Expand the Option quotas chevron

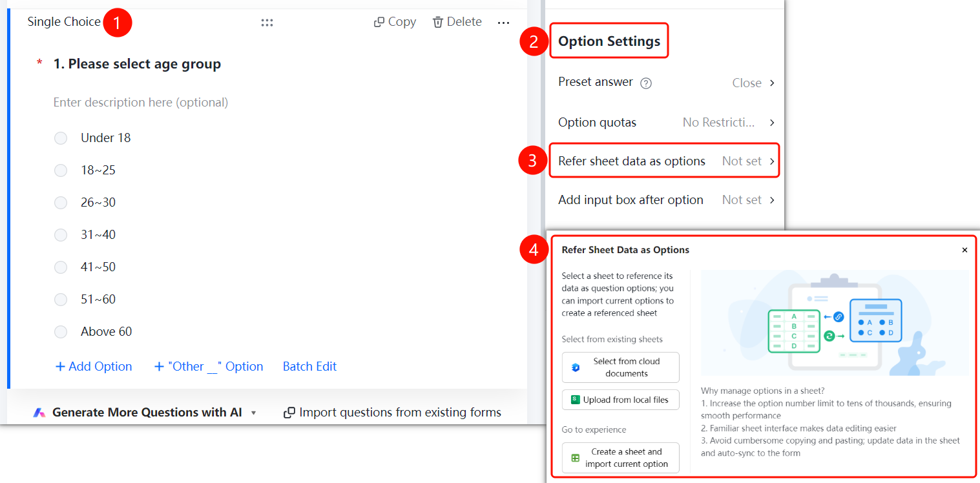(x=772, y=123)
